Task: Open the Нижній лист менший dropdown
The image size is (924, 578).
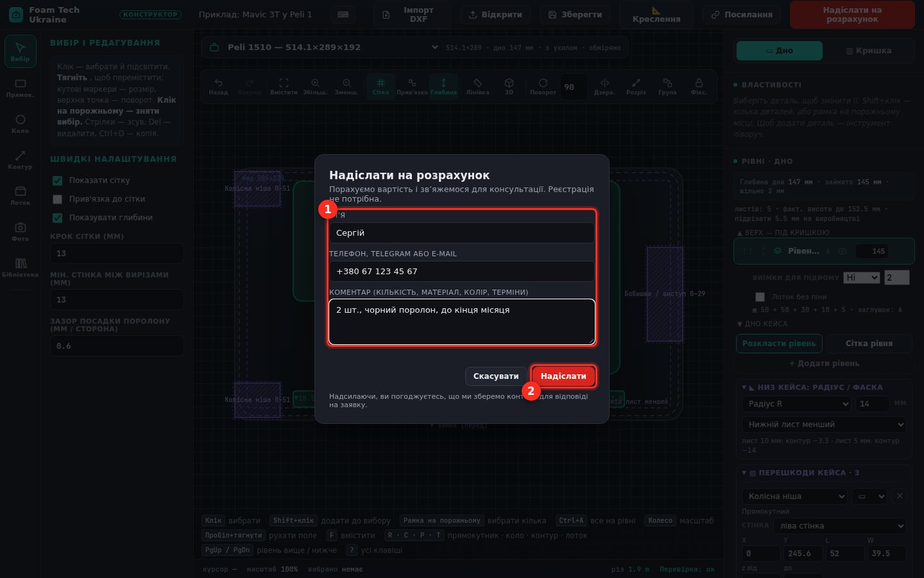Action: pyautogui.click(x=824, y=425)
